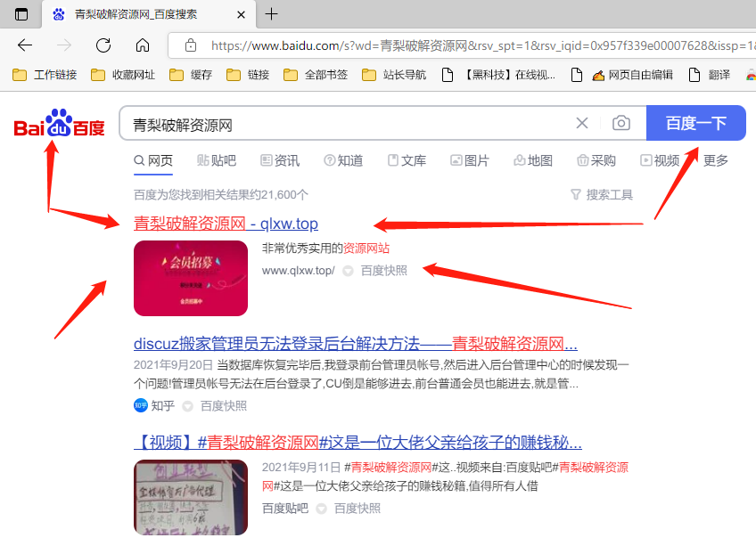756x546 pixels.
Task: Go to the browser home page
Action: [x=143, y=45]
